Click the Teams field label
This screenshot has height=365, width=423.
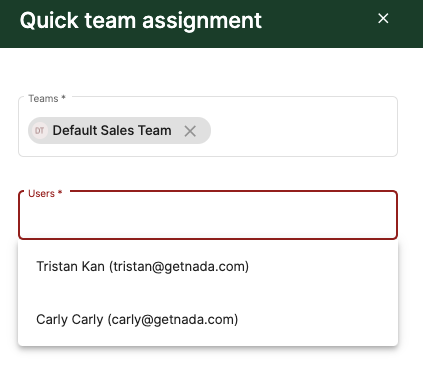(47, 98)
